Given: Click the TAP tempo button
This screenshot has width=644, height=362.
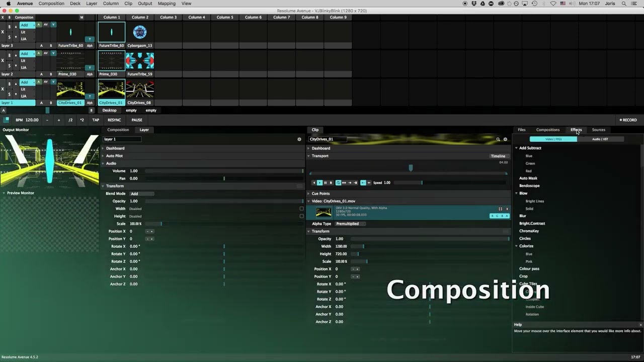Looking at the screenshot, I should point(96,120).
